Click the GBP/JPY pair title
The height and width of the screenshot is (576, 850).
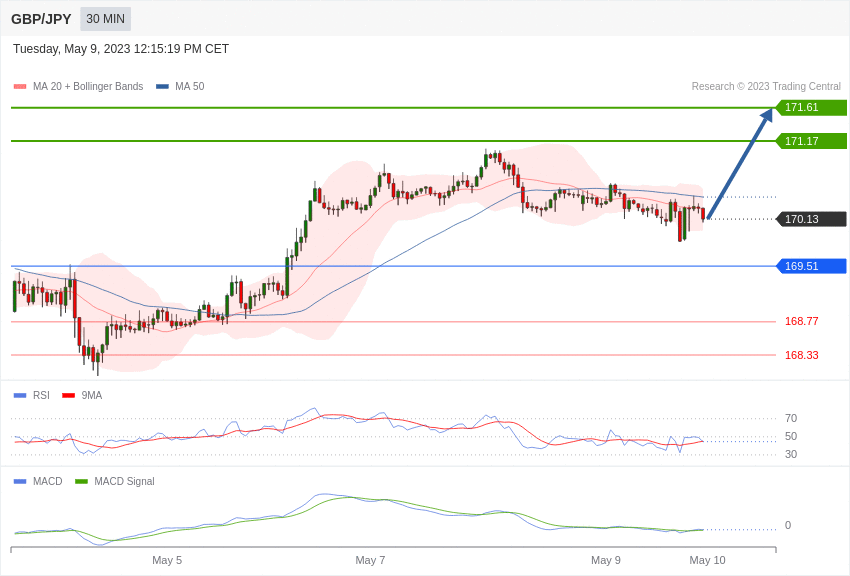(41, 19)
